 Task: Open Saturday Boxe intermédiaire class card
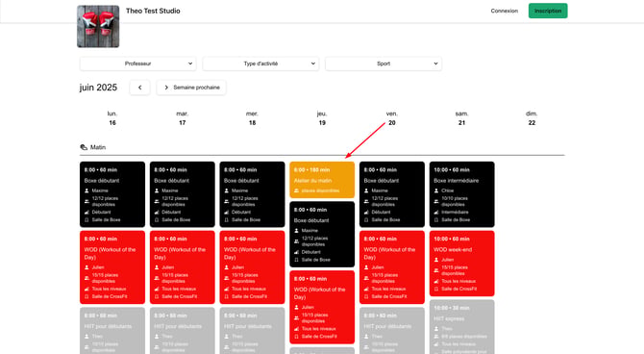[x=462, y=194]
